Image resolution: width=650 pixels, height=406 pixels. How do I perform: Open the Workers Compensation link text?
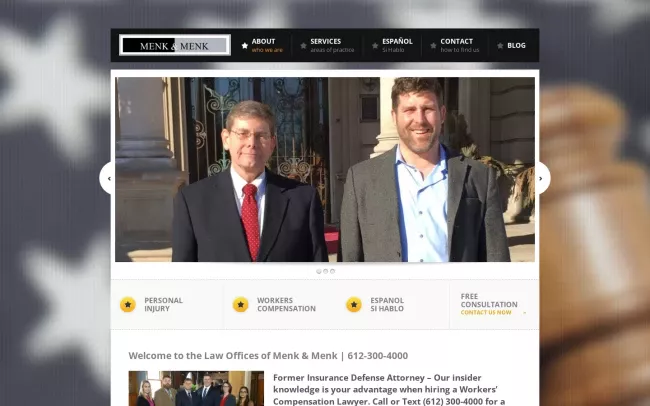[x=286, y=304]
